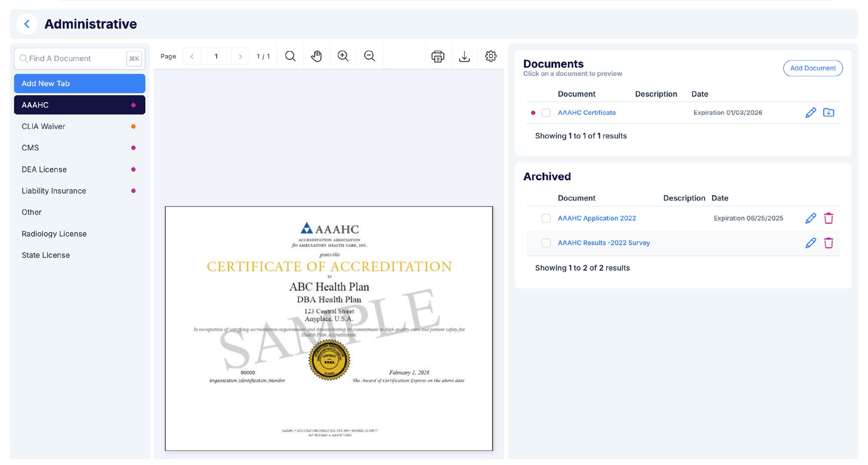The image size is (868, 465).
Task: Zoom out of the document preview
Action: coord(370,56)
